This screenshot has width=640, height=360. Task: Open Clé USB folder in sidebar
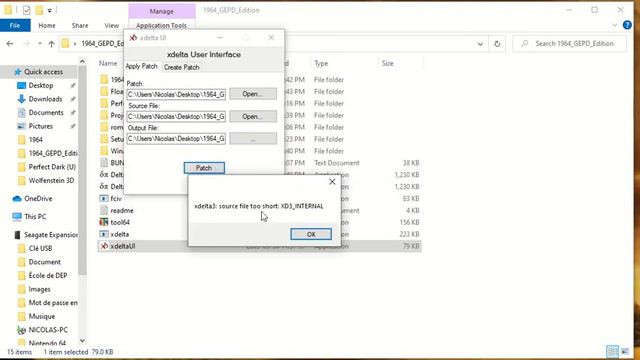pos(40,248)
